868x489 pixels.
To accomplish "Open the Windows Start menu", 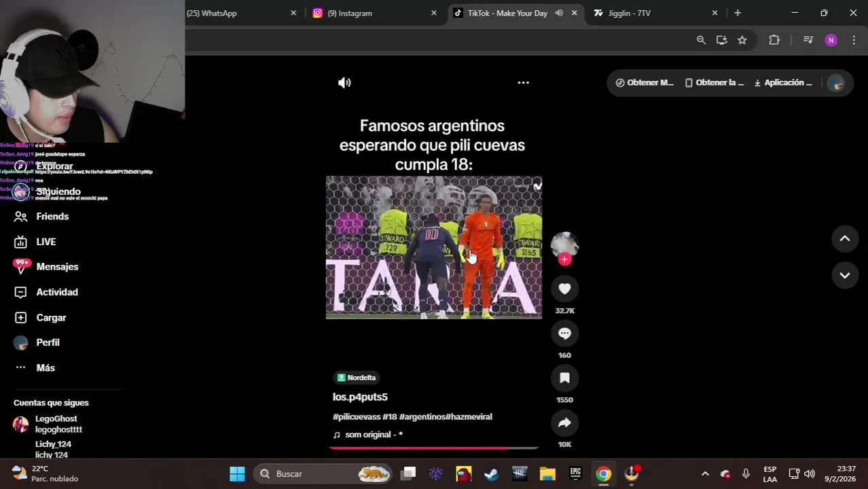I will click(237, 474).
